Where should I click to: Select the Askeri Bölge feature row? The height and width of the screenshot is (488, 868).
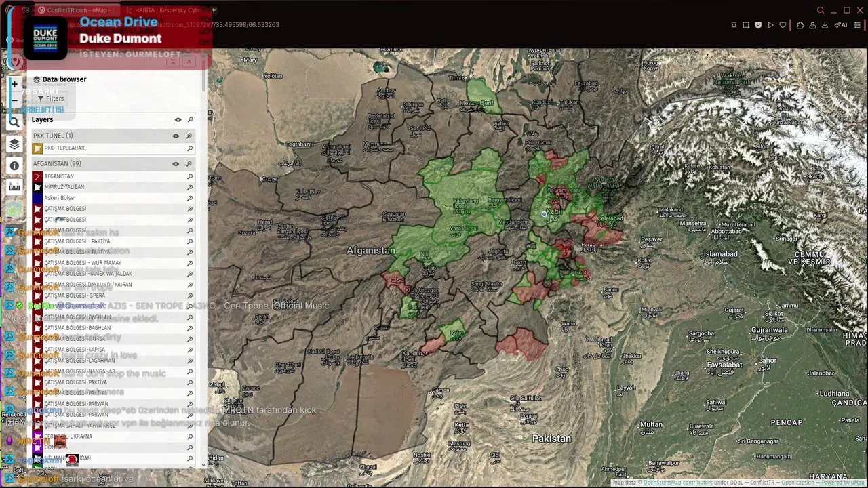click(x=113, y=198)
